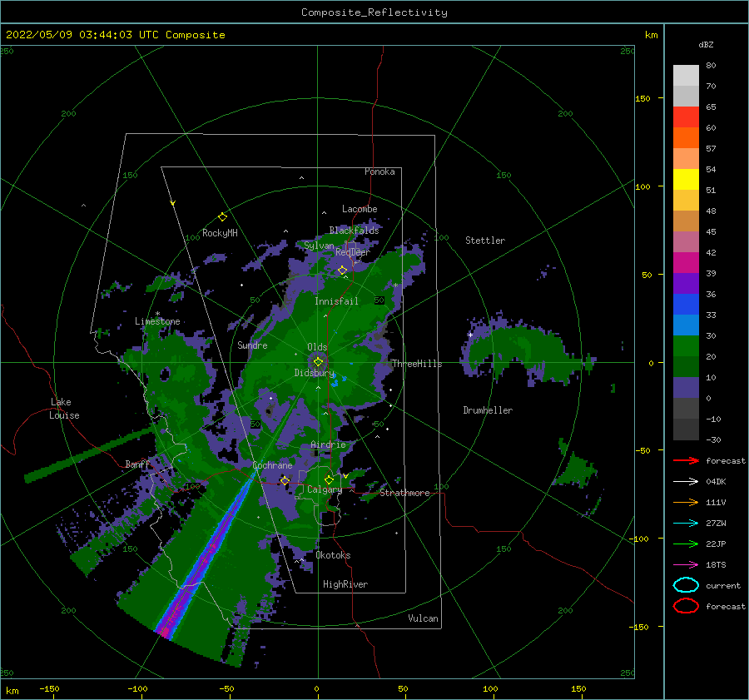
Task: Click the ThreeHills town label
Action: tap(417, 364)
